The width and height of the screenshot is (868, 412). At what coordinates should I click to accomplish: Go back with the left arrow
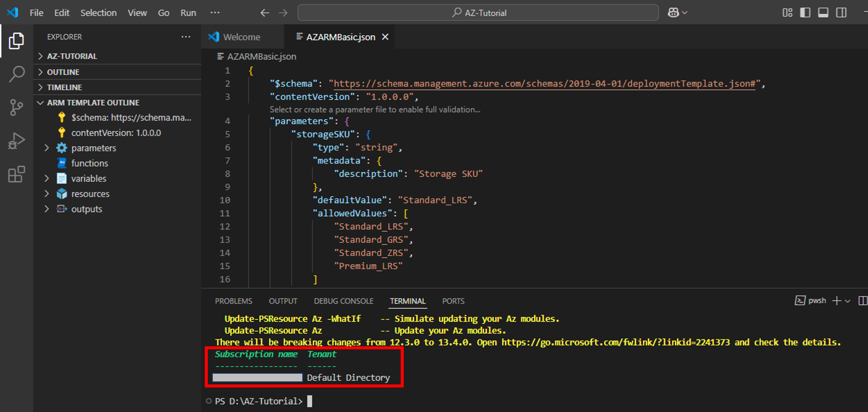pyautogui.click(x=265, y=13)
